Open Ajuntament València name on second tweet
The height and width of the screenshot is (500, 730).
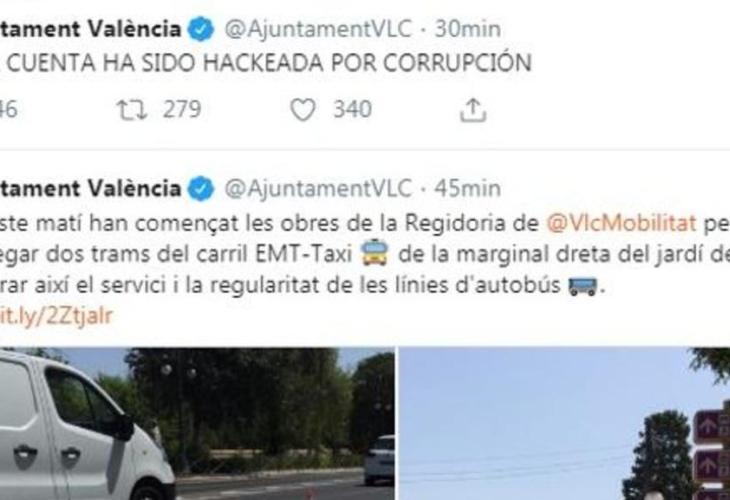[90, 189]
